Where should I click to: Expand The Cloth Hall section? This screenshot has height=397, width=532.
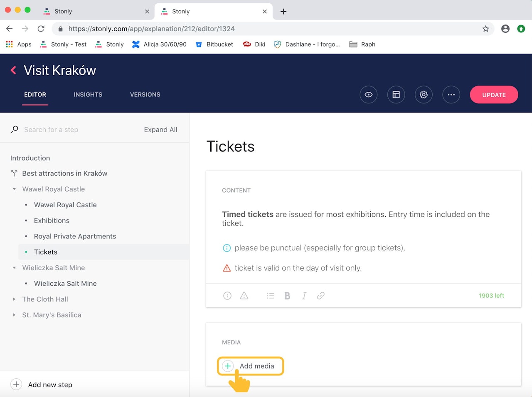tap(14, 299)
